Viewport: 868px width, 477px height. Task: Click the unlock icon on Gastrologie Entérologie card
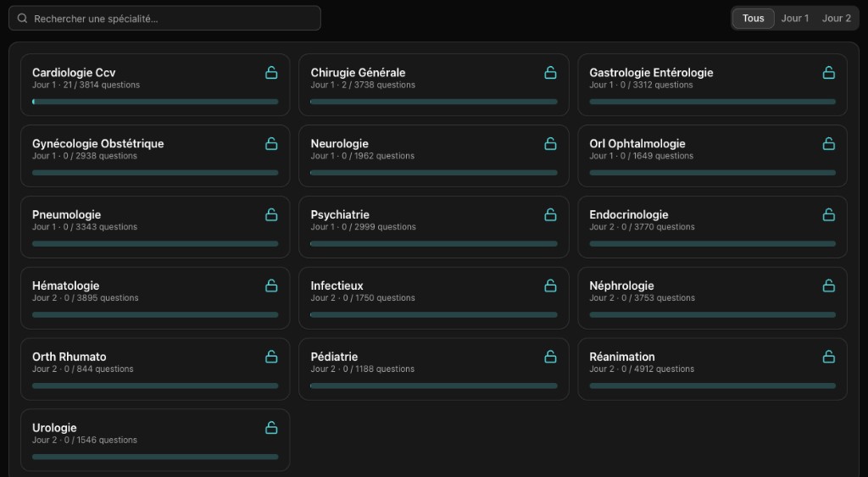coord(829,73)
